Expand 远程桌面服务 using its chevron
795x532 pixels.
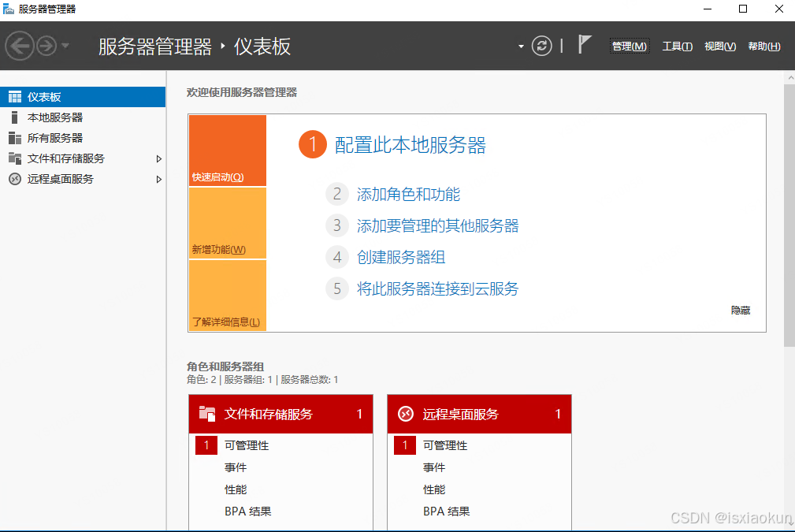(x=160, y=178)
